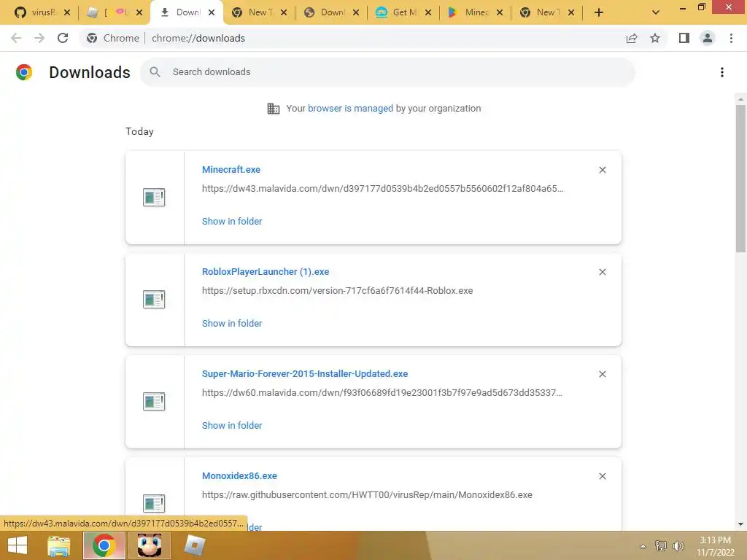Click the scrollbar down arrow
The width and height of the screenshot is (747, 560).
[740, 524]
